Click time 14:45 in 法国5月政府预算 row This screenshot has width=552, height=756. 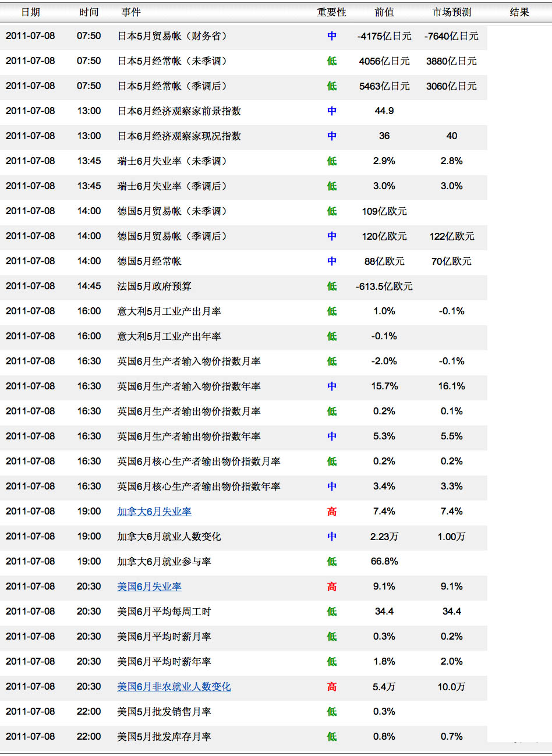tap(89, 286)
